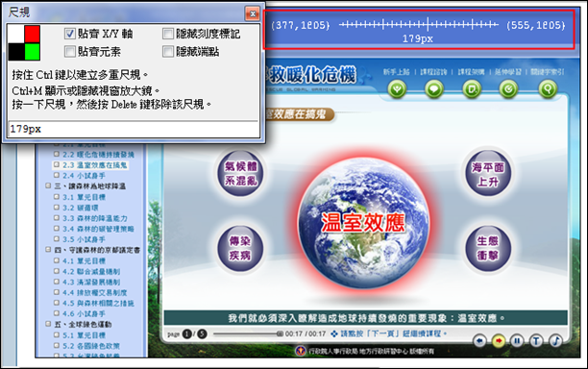Screen dimensions: 588x369
Task: Toggle the subtitle T button
Action: tap(536, 341)
